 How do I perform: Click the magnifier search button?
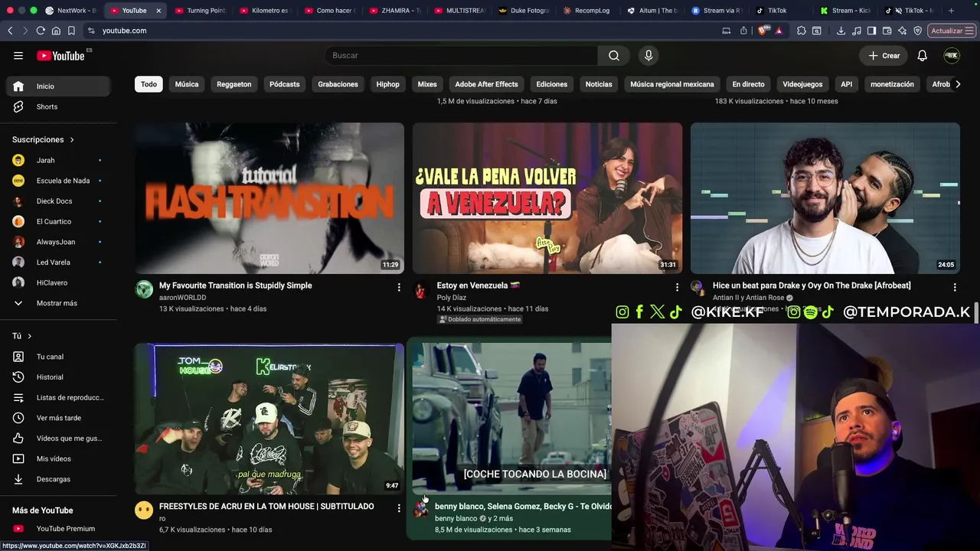[x=614, y=55]
